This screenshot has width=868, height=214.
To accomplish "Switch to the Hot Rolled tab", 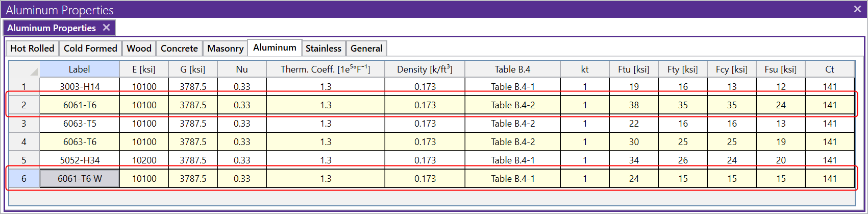I will (x=32, y=49).
